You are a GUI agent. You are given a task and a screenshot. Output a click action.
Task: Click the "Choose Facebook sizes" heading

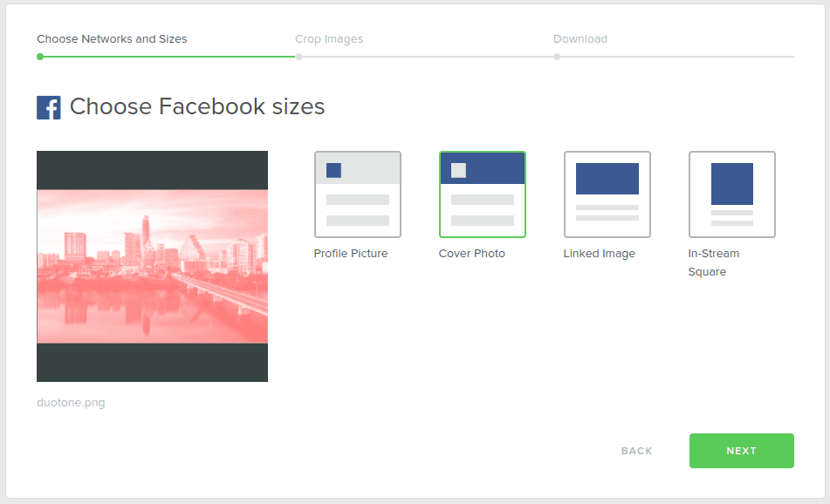(196, 107)
